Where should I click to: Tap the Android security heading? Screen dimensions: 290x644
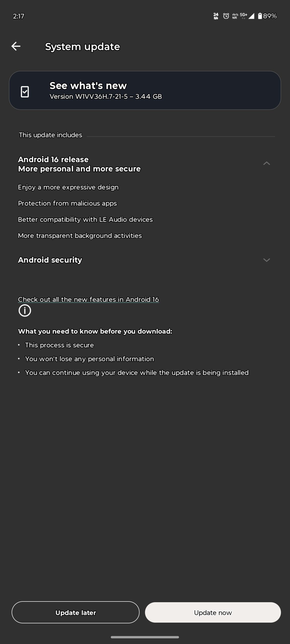[x=50, y=260]
